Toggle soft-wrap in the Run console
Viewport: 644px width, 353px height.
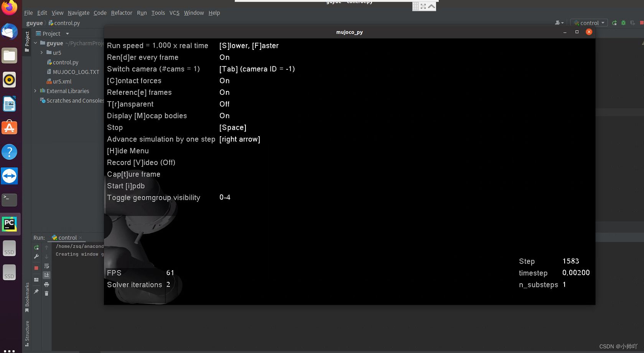pyautogui.click(x=47, y=266)
